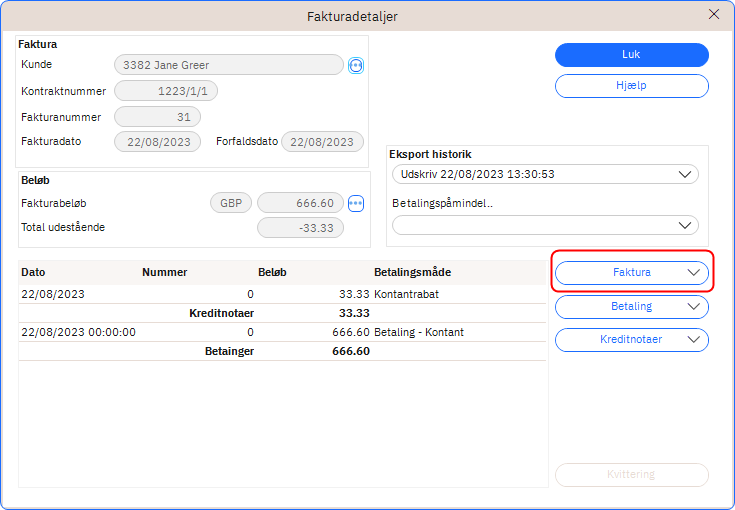Click the Total udestående field -33.33
The width and height of the screenshot is (735, 510).
[x=300, y=228]
